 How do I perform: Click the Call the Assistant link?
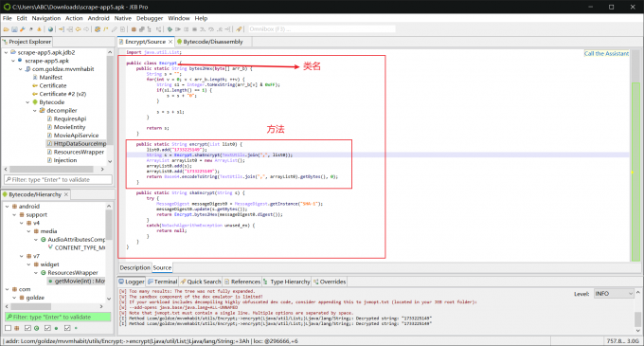click(x=606, y=53)
